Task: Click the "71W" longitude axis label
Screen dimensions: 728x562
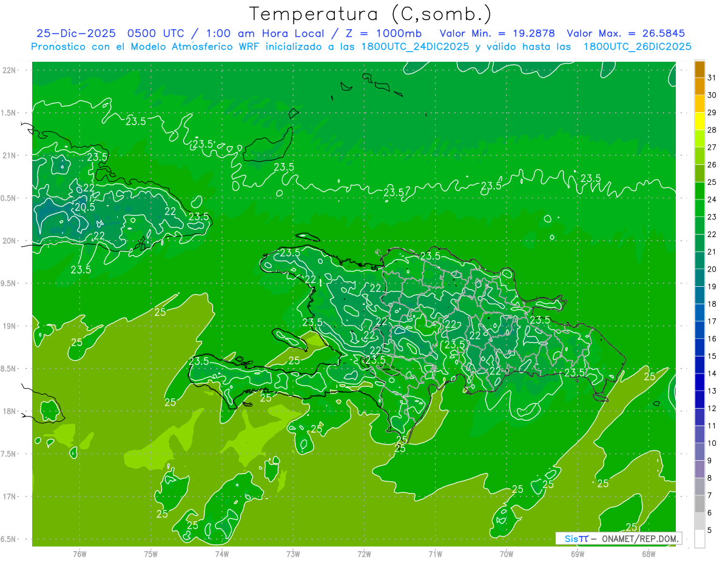Action: tap(435, 554)
